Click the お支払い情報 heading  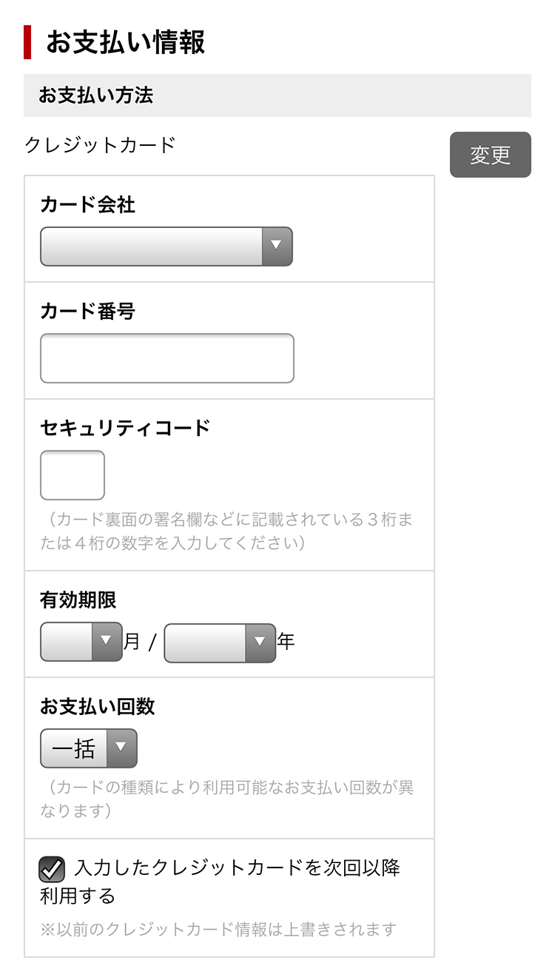[125, 42]
